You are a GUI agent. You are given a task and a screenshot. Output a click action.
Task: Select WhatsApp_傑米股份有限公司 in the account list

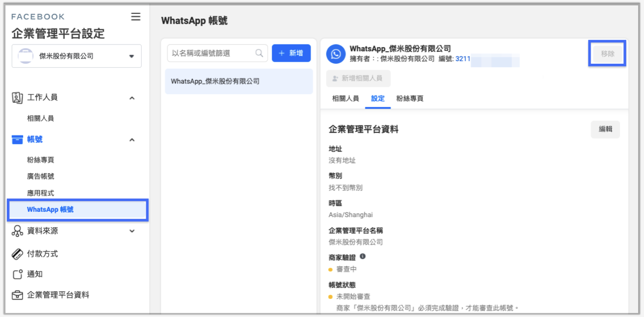point(239,81)
